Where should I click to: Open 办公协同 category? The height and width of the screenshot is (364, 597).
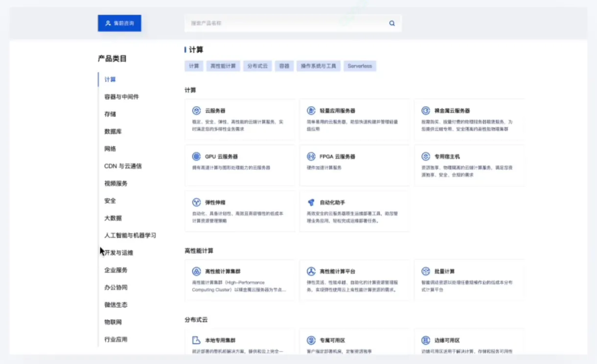(x=116, y=288)
